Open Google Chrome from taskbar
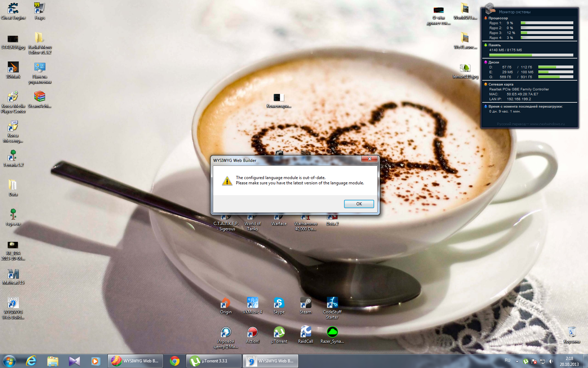The width and height of the screenshot is (588, 368). click(174, 361)
